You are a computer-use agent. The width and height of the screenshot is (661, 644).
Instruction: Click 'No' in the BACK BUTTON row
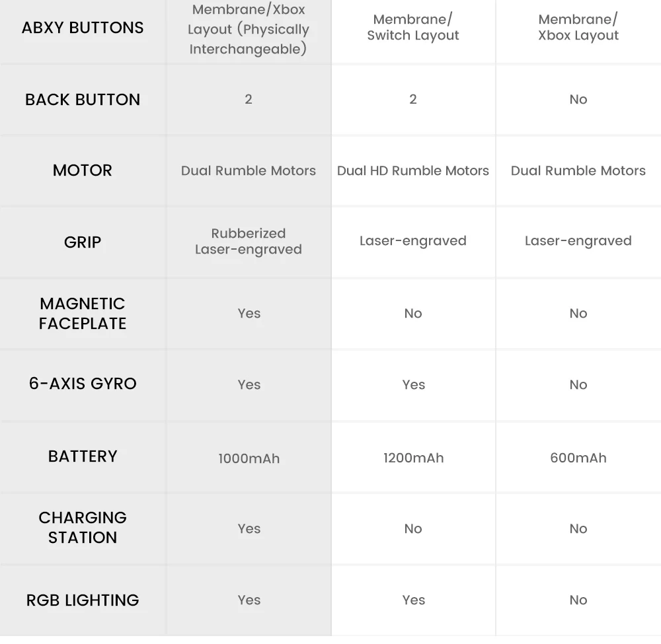pos(578,100)
